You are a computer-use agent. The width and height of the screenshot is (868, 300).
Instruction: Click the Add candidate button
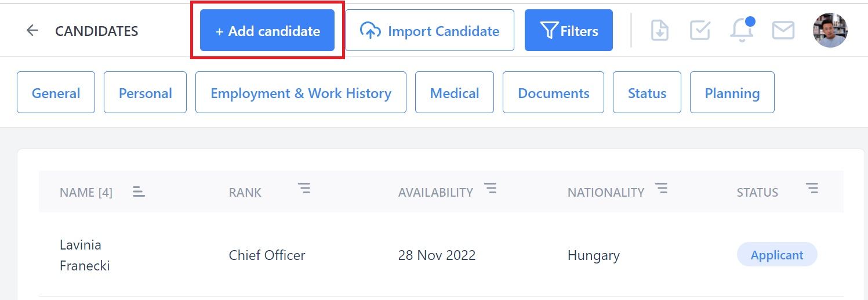pyautogui.click(x=267, y=30)
